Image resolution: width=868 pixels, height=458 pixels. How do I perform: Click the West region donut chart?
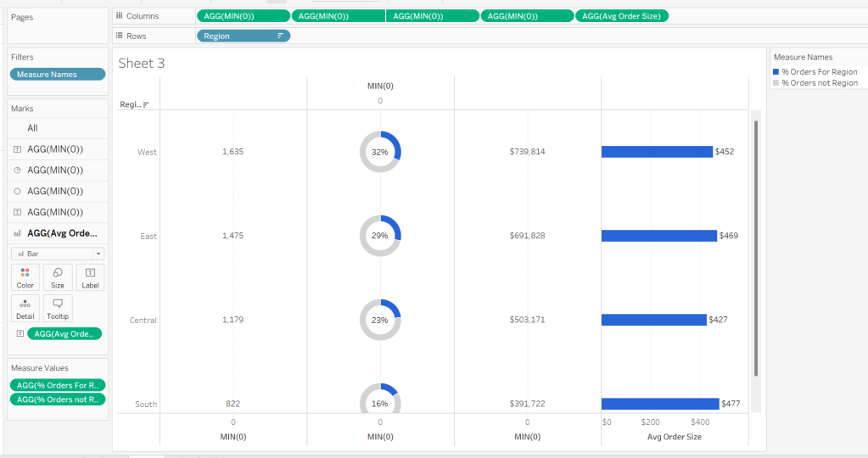click(380, 152)
